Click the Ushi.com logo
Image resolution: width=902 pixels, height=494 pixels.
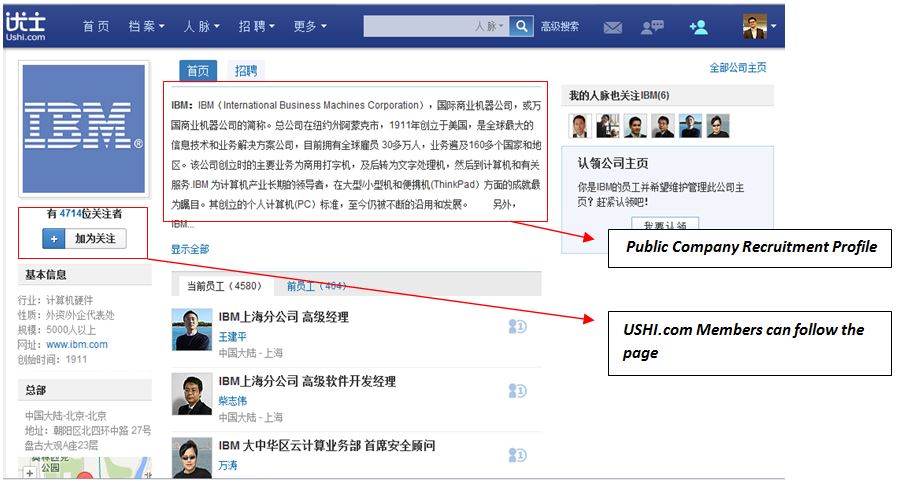[x=25, y=27]
